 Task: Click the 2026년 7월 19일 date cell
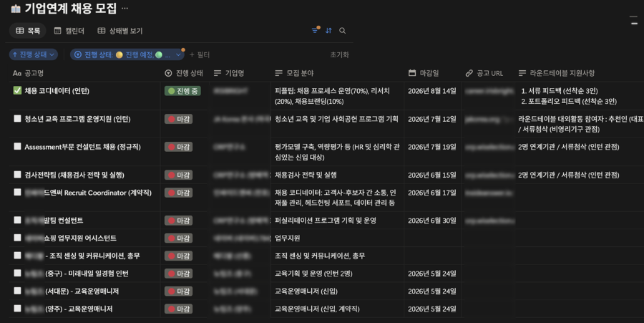[432, 147]
